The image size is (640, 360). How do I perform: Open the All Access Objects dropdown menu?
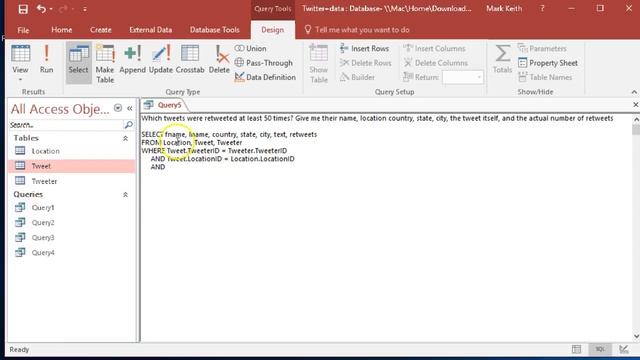pyautogui.click(x=118, y=108)
